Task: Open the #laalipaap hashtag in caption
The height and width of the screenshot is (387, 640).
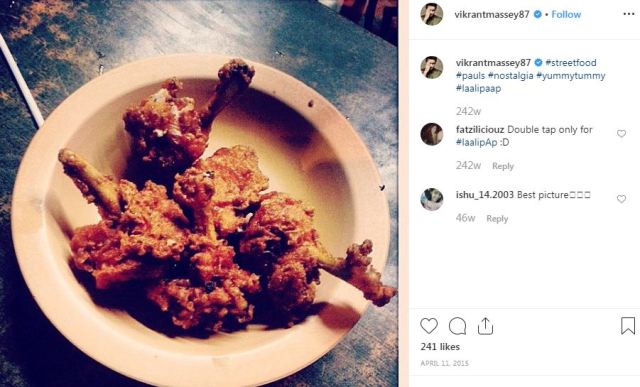Action: click(478, 88)
